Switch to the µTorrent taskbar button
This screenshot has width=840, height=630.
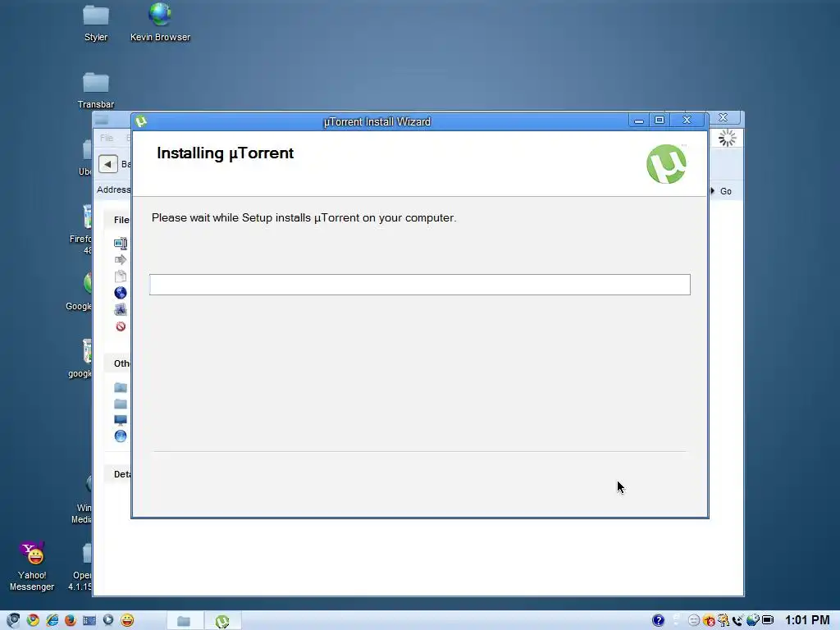222,620
